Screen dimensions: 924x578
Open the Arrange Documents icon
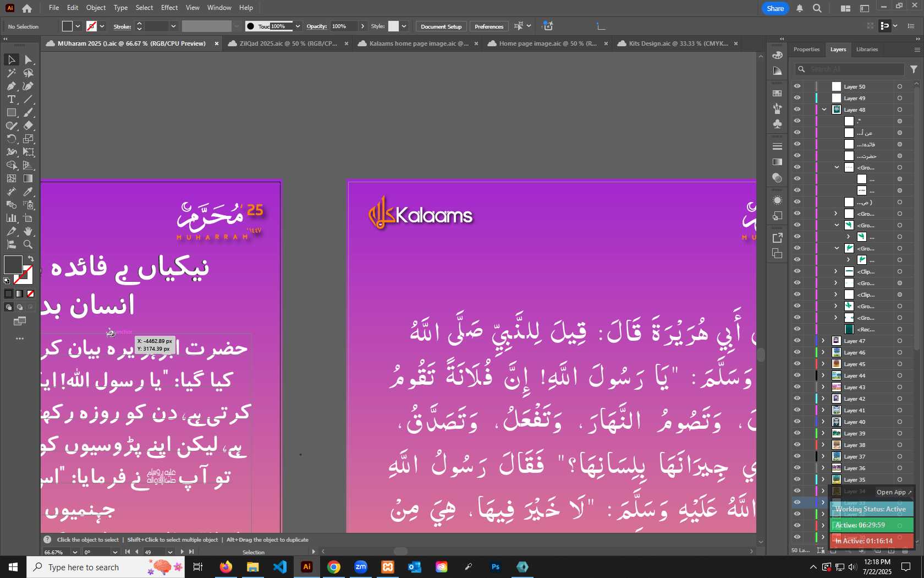pos(845,8)
